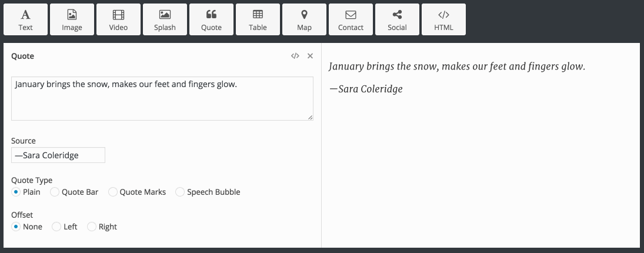Insert an HTML block
This screenshot has width=644, height=253.
(x=443, y=20)
